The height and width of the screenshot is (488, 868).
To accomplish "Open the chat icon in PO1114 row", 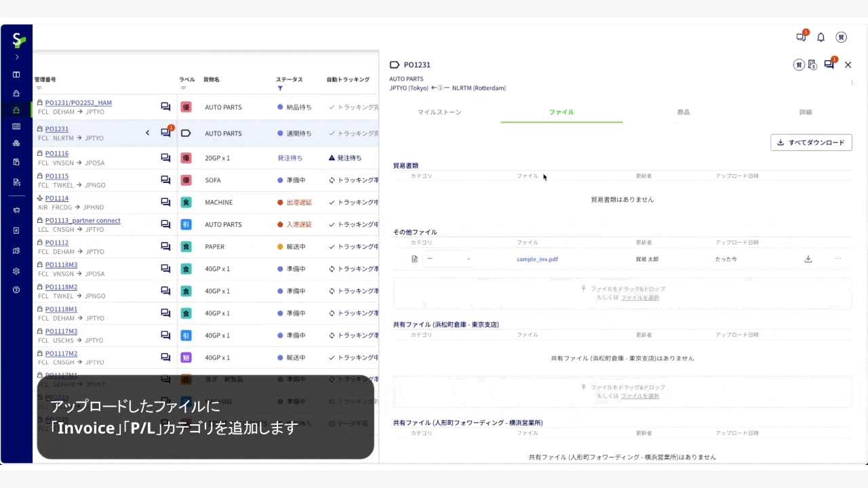I will (x=165, y=202).
